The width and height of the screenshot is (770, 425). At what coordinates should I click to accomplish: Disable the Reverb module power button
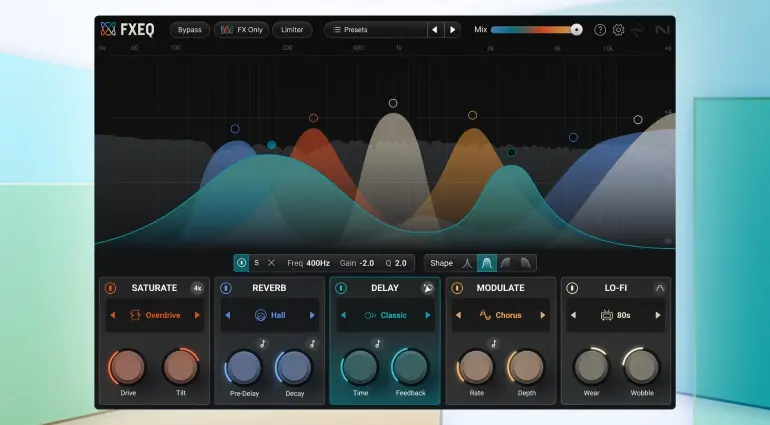click(225, 288)
